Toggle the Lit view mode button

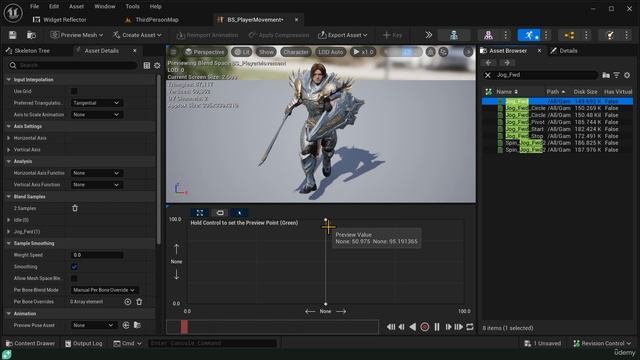[x=242, y=52]
